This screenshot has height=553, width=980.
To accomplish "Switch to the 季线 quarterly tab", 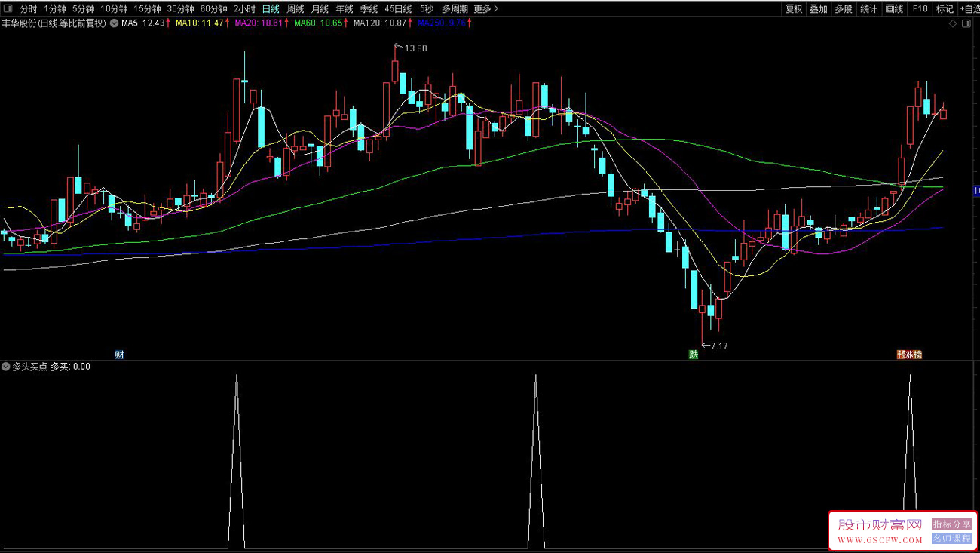I will (x=369, y=9).
